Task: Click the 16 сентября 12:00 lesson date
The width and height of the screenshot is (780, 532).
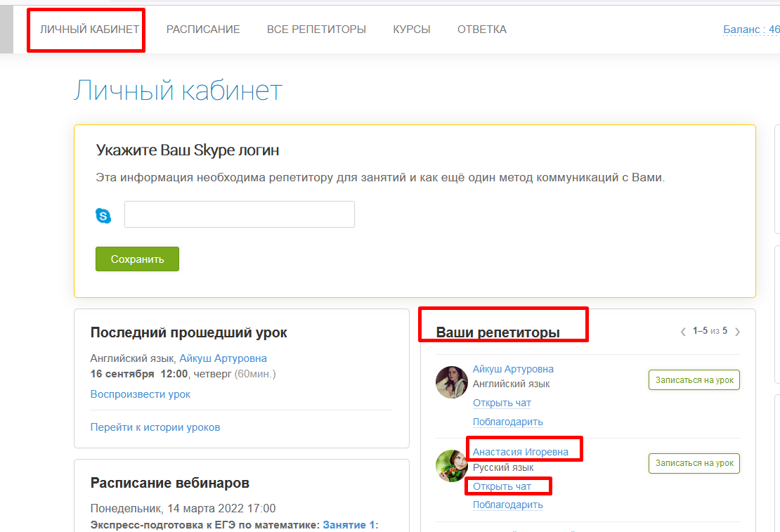Action: pos(139,374)
